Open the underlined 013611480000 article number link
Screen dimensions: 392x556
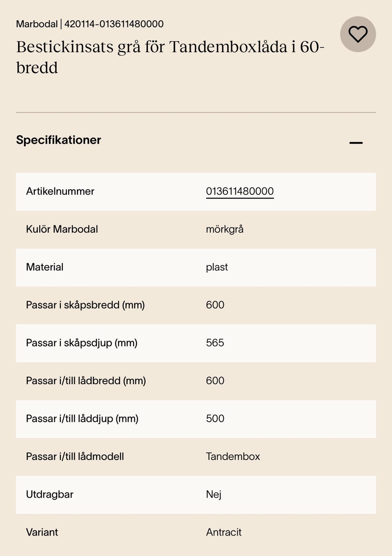[x=240, y=191]
